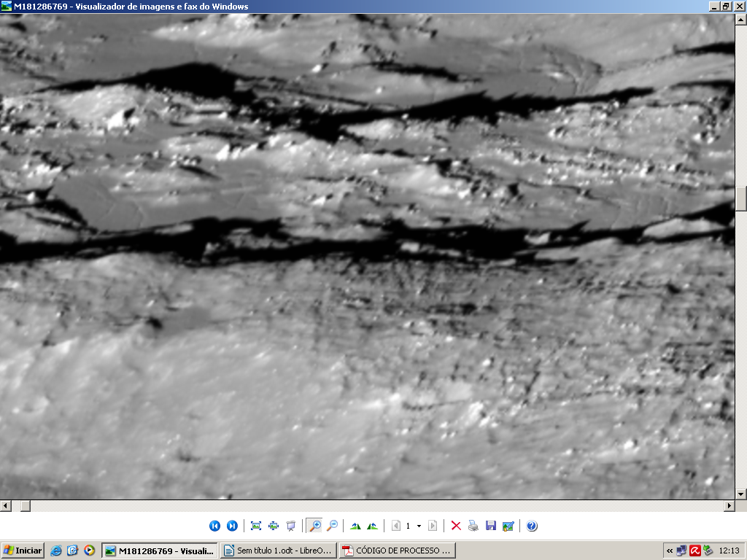Save a copy with the floppy disk icon

[491, 526]
